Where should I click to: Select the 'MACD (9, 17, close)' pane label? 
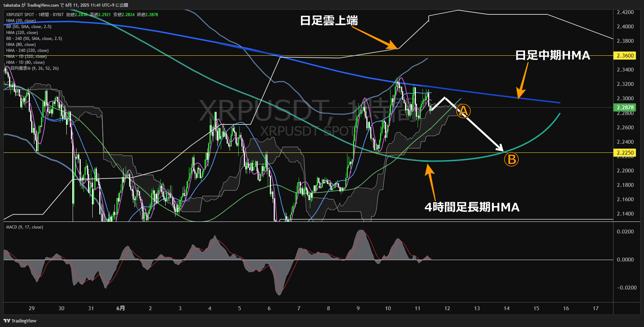coord(25,227)
